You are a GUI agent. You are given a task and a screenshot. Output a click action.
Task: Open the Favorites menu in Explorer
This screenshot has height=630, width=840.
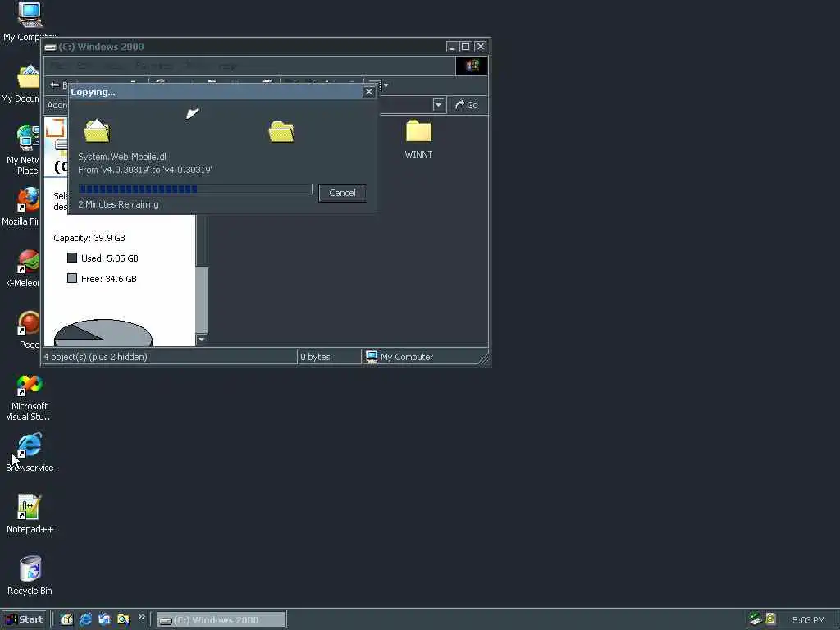pos(153,66)
